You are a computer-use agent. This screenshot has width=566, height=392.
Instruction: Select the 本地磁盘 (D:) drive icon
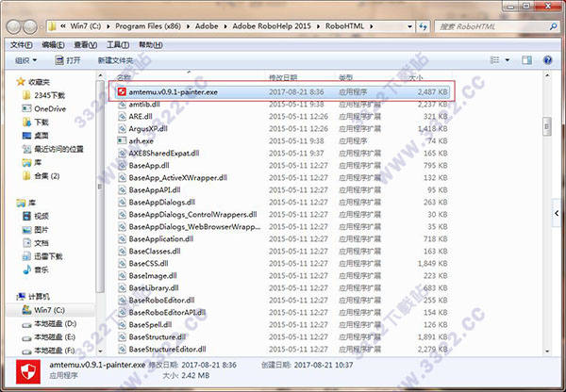26,324
